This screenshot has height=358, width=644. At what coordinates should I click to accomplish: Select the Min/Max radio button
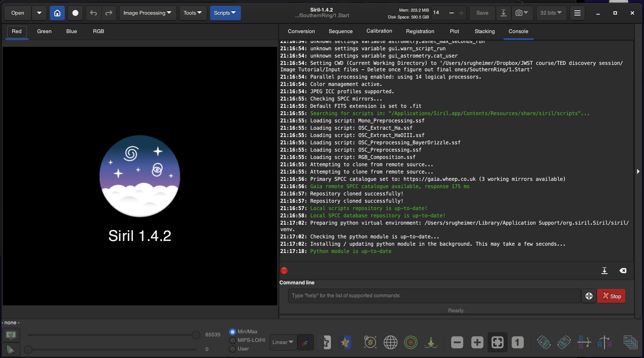[233, 332]
